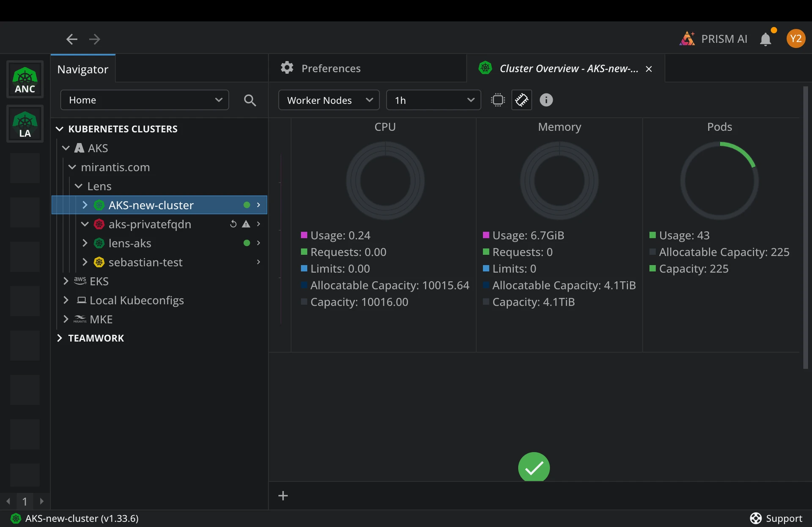Viewport: 812px width, 527px height.
Task: Select the ANC hotbar cluster icon
Action: [25, 79]
